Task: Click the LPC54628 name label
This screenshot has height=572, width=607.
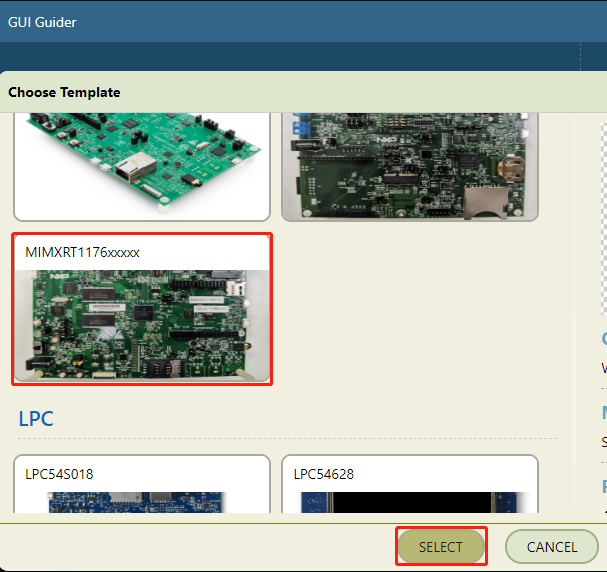Action: coord(324,474)
